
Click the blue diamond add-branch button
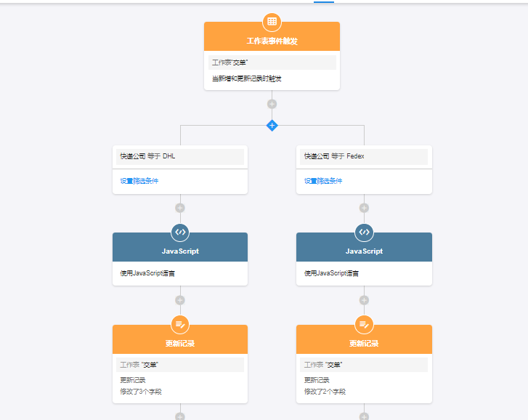pyautogui.click(x=272, y=126)
